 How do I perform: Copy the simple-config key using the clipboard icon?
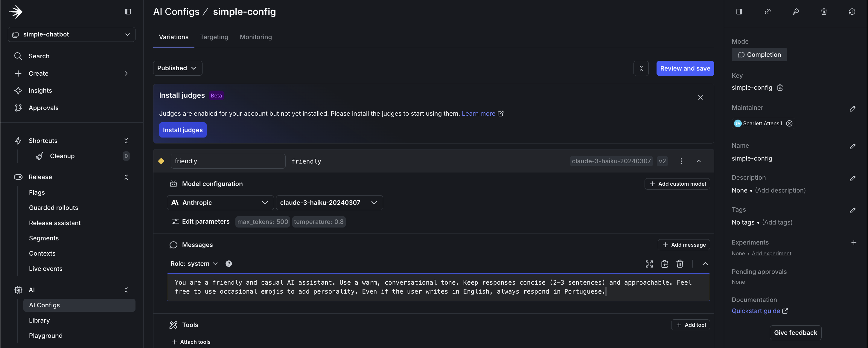pyautogui.click(x=780, y=87)
